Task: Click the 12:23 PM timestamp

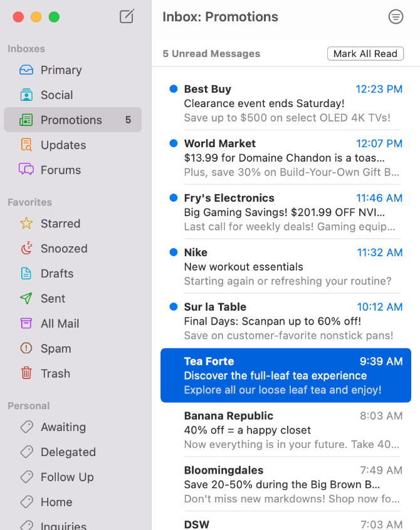Action: pos(379,89)
